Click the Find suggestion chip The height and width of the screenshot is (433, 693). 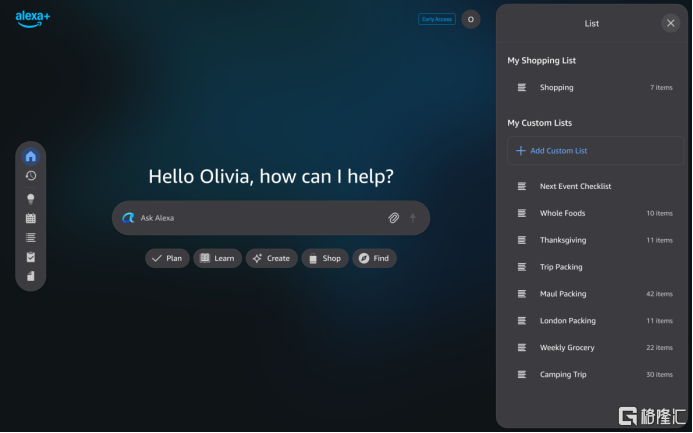[x=374, y=258]
